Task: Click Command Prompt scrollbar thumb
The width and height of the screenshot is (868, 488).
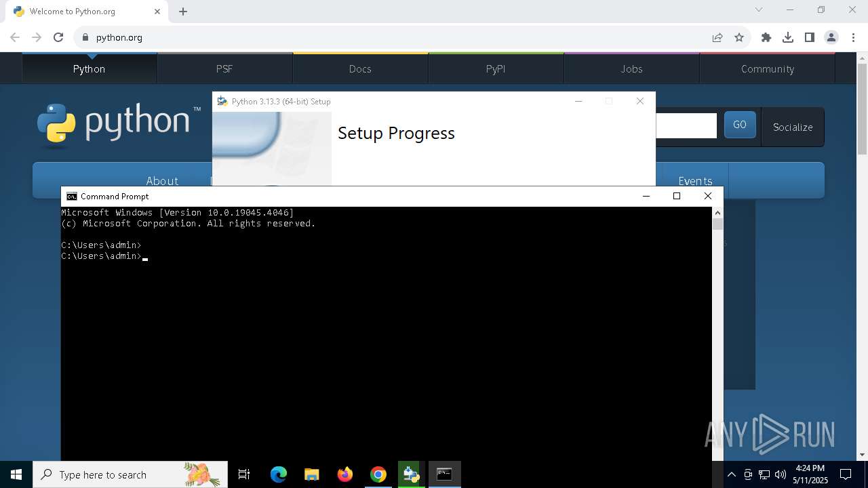Action: click(x=717, y=224)
